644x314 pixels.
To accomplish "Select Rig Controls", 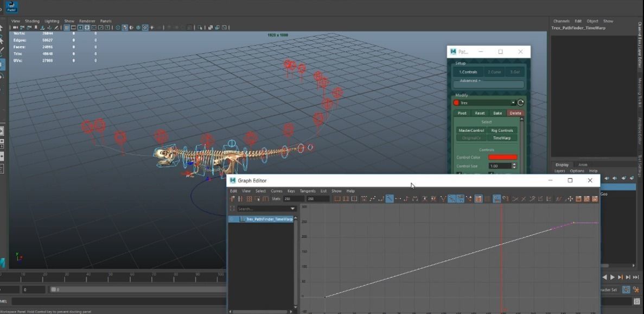I will point(502,130).
